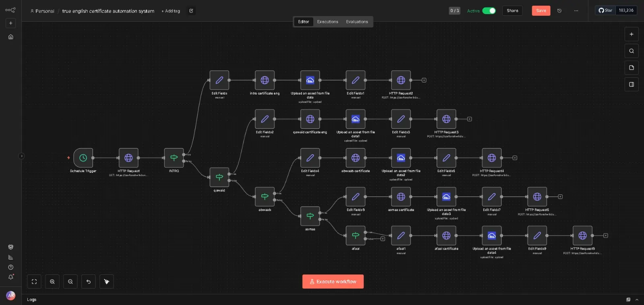
Task: Open the node search on the canvas
Action: [x=632, y=51]
